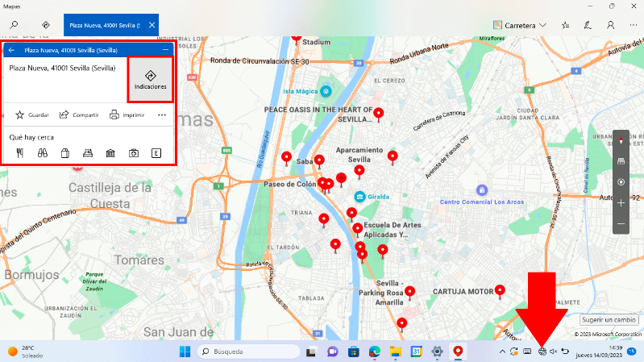Minimize the Plaza Nueva info panel
This screenshot has height=362, width=644.
coord(165,50)
